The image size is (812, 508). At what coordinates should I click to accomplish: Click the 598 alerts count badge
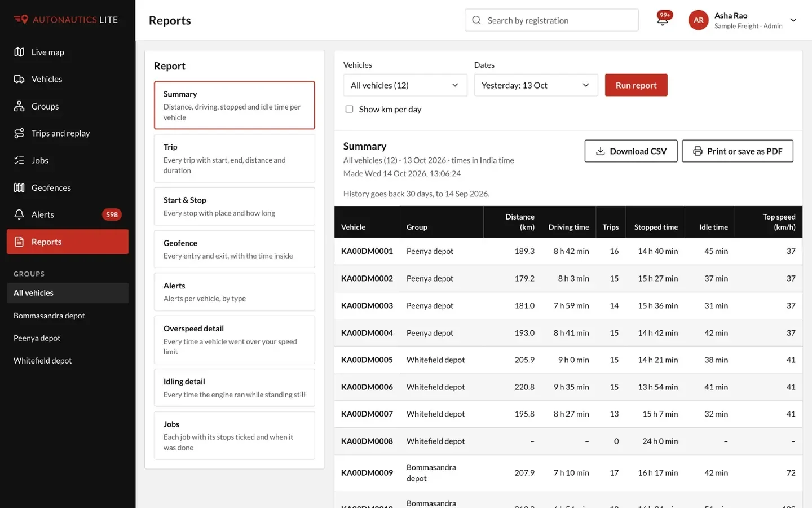pyautogui.click(x=112, y=214)
